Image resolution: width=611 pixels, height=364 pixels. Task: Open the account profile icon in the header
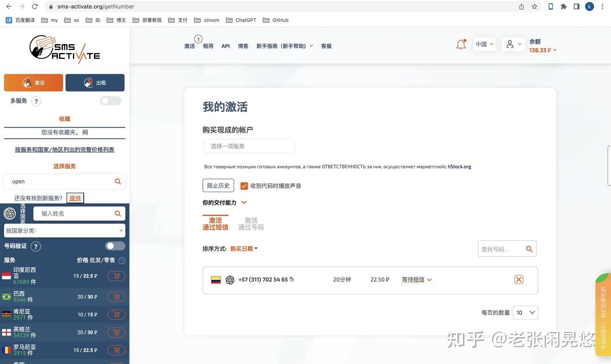click(511, 44)
